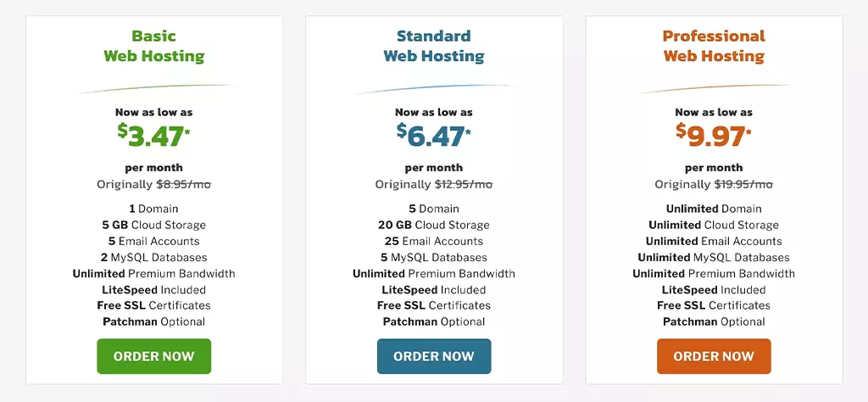The image size is (868, 402).
Task: Click Unlimited Email Accounts in Professional plan
Action: (x=714, y=242)
